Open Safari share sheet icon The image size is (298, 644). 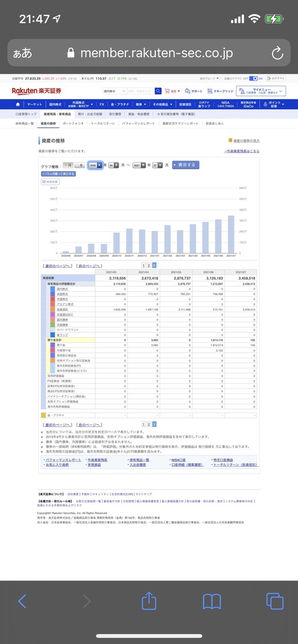[149, 601]
